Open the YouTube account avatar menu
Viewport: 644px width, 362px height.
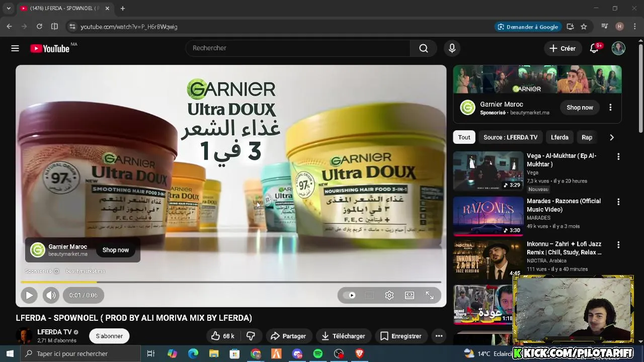(x=618, y=48)
